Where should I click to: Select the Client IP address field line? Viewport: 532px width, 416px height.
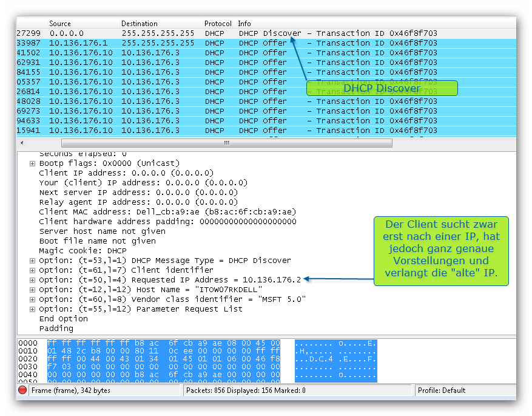[x=126, y=173]
